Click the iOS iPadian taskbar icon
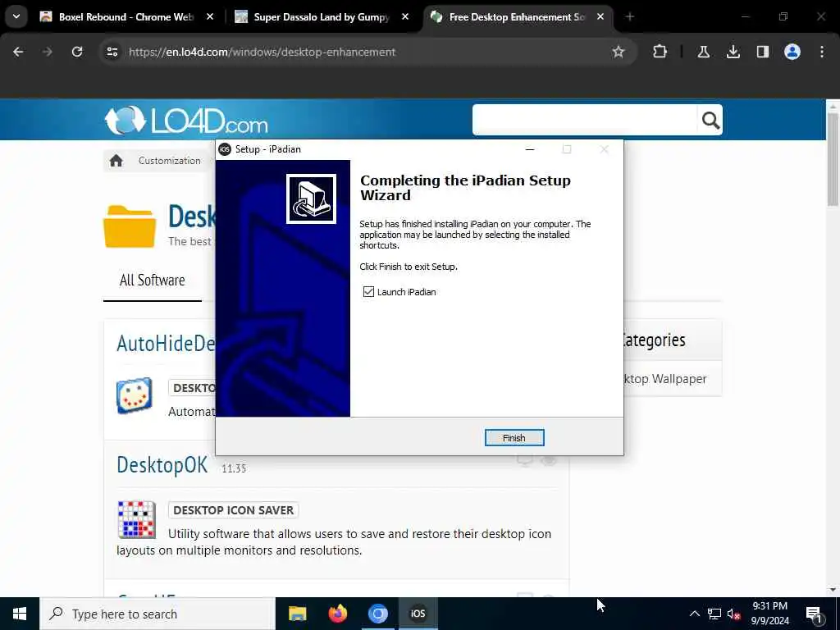This screenshot has width=840, height=630. coord(418,614)
